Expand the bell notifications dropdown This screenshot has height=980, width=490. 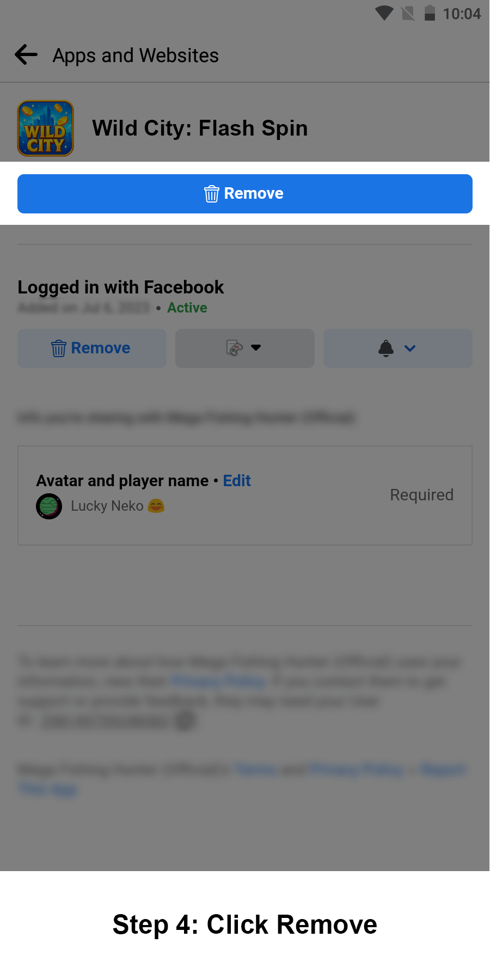[398, 348]
